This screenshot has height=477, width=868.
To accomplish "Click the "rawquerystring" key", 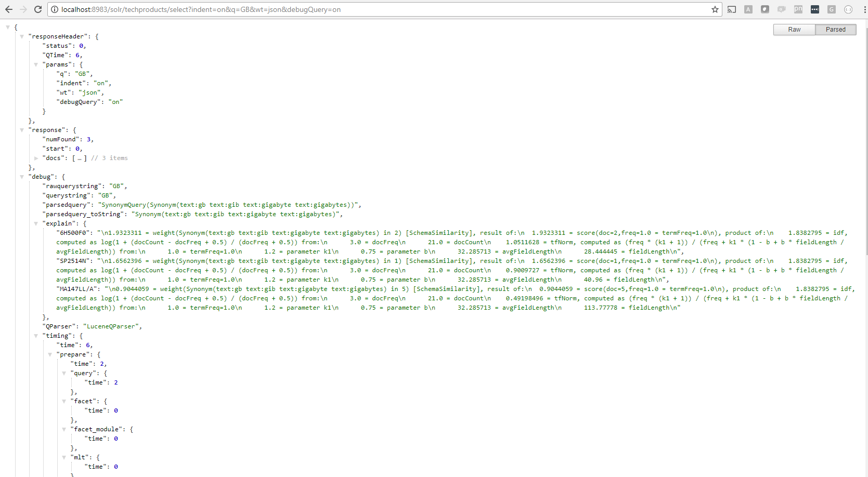I will 72,186.
